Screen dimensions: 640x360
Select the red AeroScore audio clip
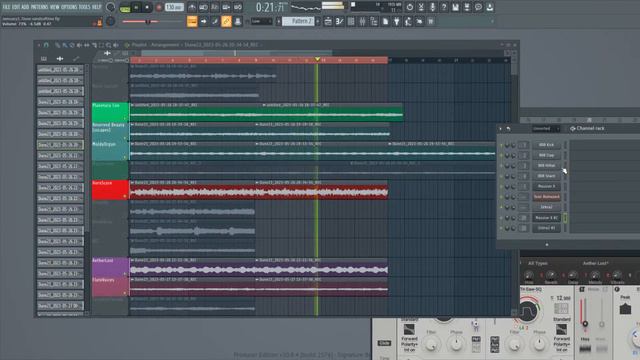pyautogui.click(x=259, y=190)
